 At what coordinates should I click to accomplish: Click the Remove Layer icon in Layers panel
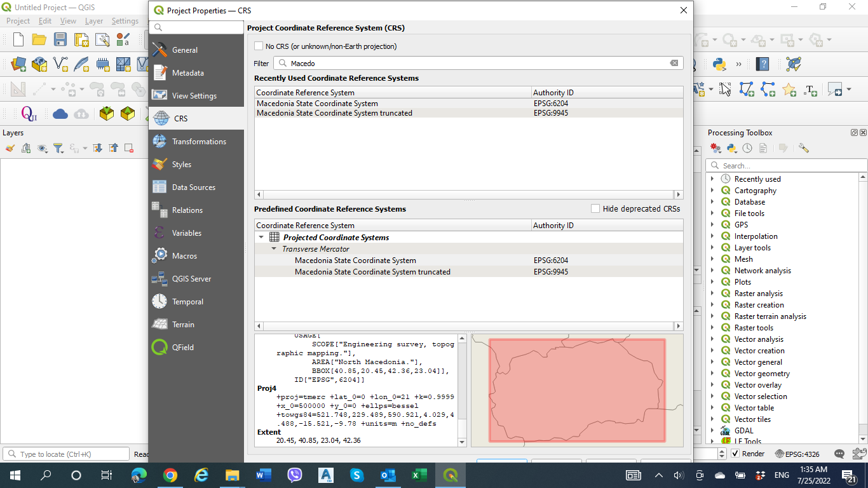129,148
